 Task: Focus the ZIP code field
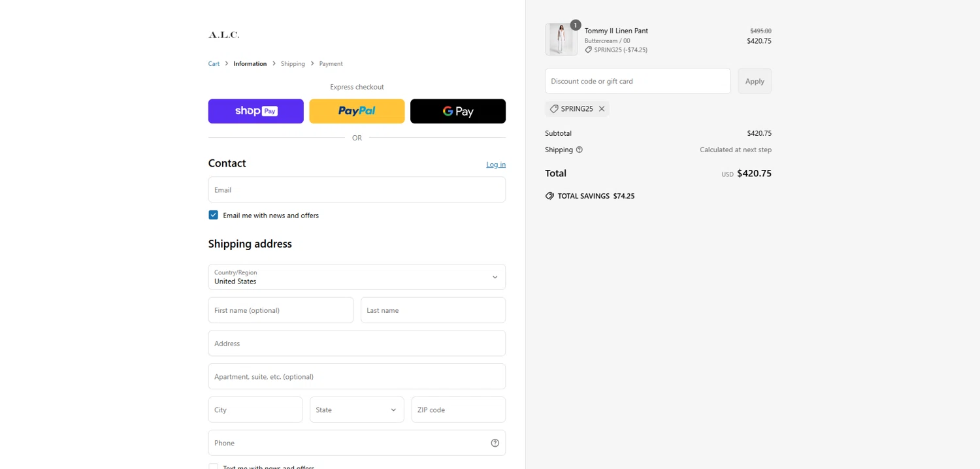(x=459, y=410)
